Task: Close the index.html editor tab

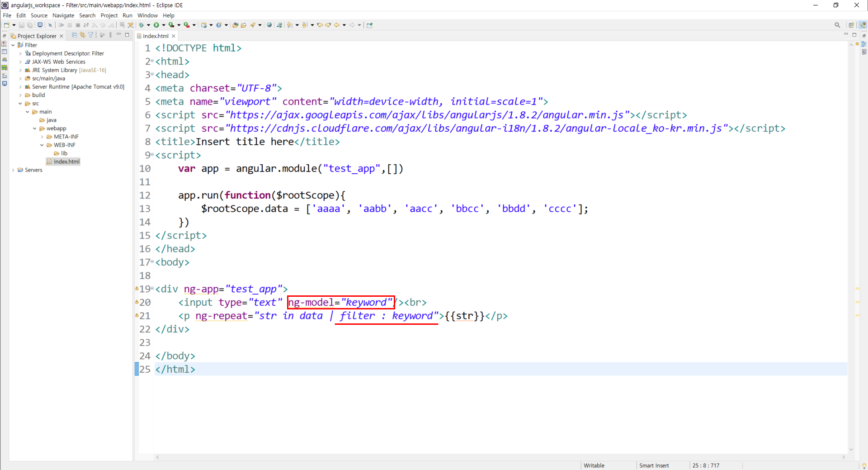Action: point(174,36)
